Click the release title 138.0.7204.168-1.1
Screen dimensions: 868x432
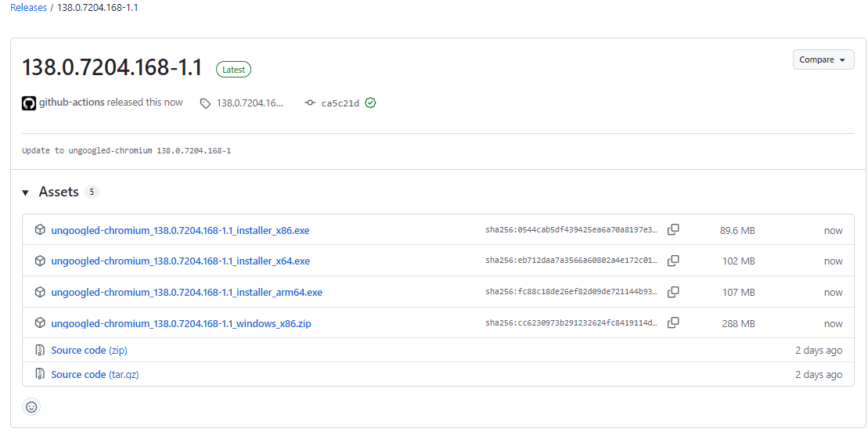112,67
